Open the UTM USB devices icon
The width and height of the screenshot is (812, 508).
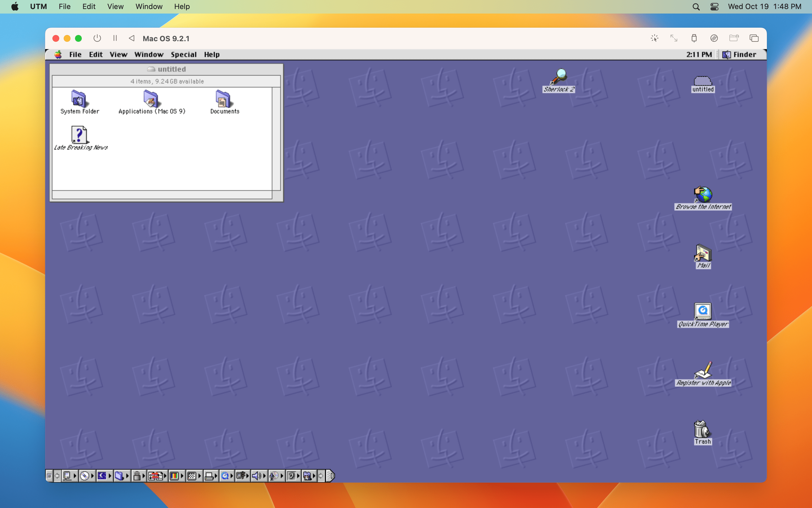pyautogui.click(x=694, y=38)
